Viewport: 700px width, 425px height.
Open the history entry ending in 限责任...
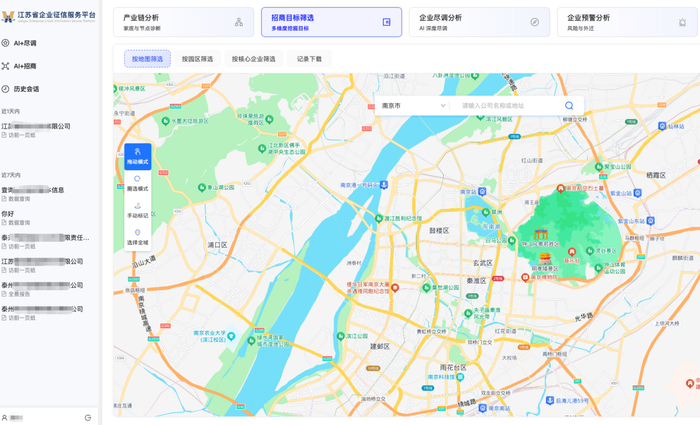[45, 242]
